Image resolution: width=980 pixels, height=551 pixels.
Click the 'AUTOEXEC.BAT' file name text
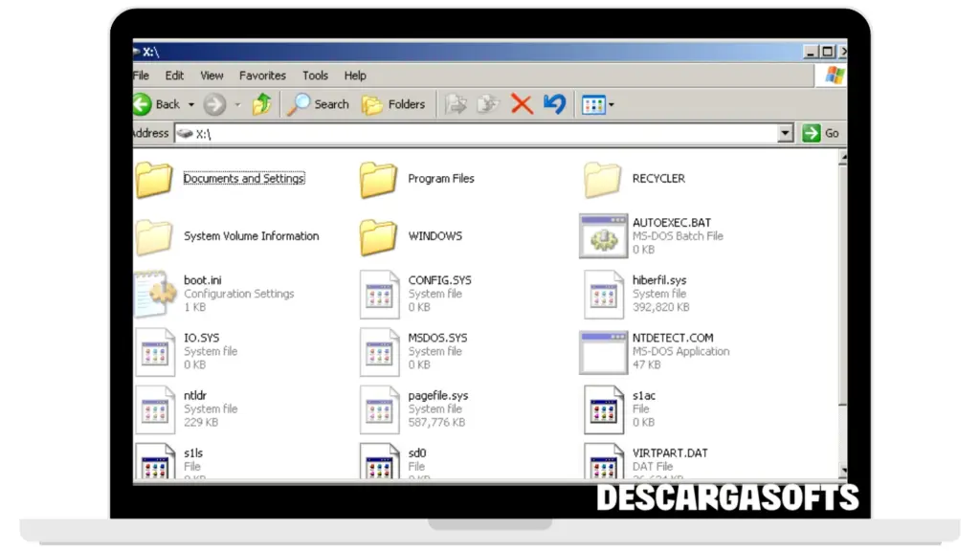tap(672, 223)
